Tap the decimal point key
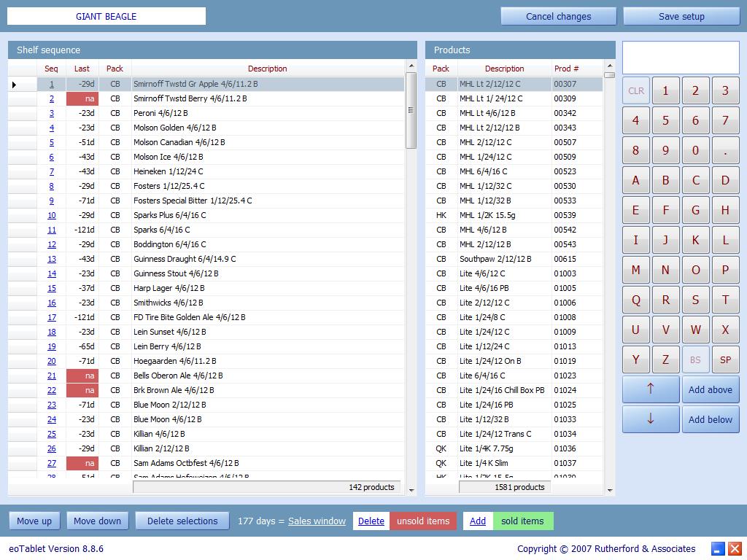 pyautogui.click(x=726, y=150)
